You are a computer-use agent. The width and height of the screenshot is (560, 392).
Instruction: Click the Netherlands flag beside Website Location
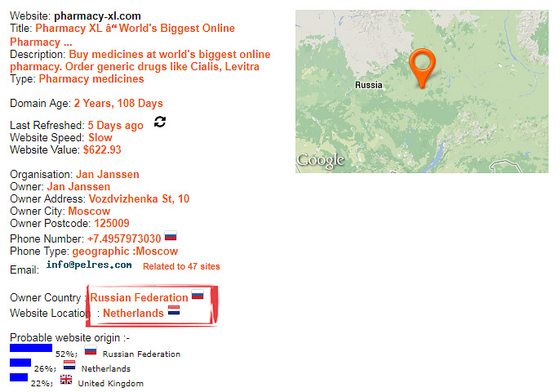click(174, 310)
